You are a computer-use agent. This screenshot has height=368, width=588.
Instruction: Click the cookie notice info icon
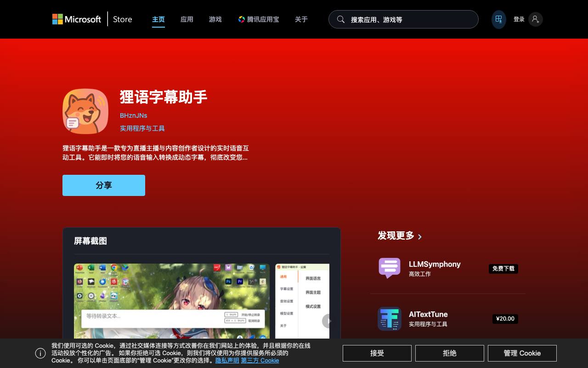coord(40,353)
